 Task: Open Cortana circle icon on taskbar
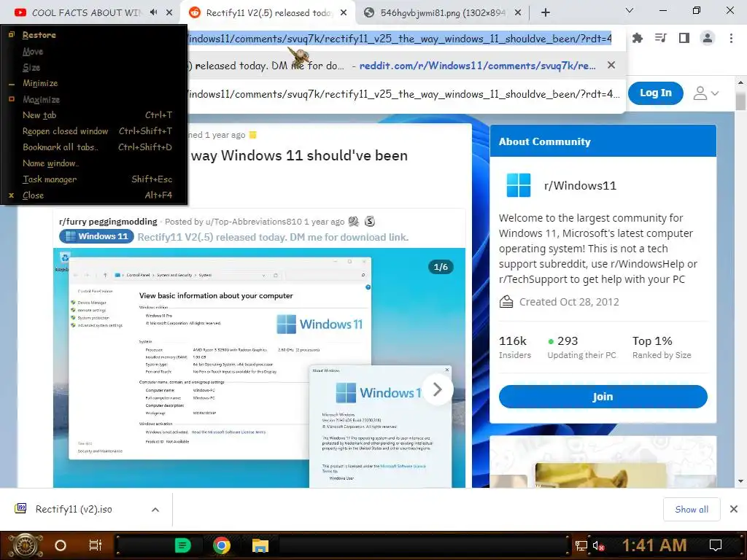(60, 545)
